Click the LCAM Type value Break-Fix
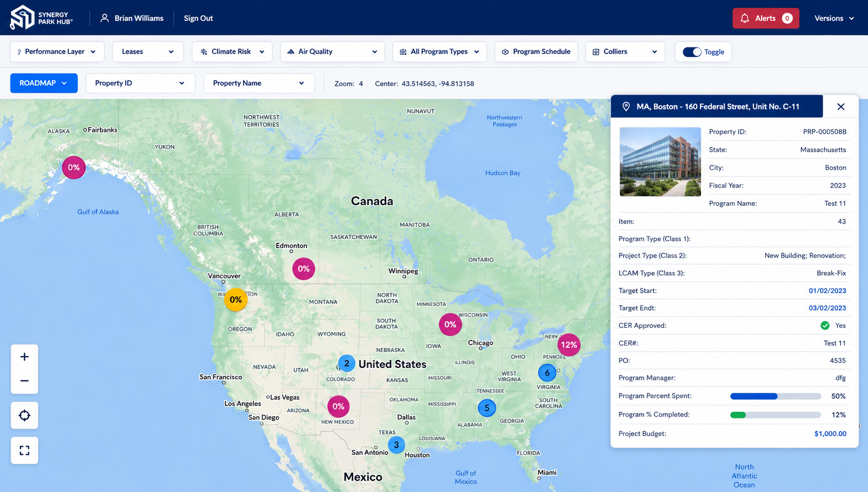 (x=831, y=273)
